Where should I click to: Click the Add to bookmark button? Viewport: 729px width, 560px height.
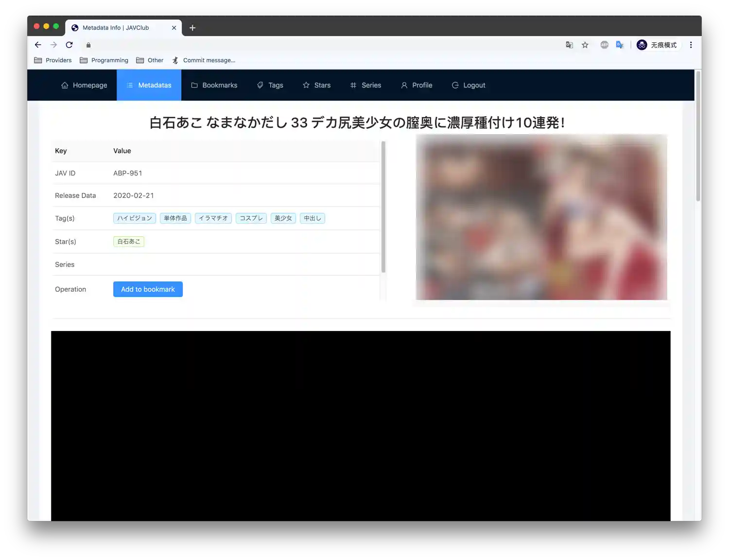148,289
